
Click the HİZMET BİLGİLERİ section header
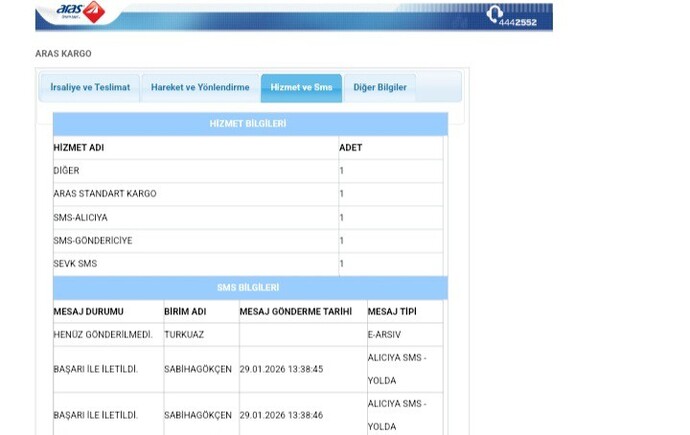click(250, 124)
